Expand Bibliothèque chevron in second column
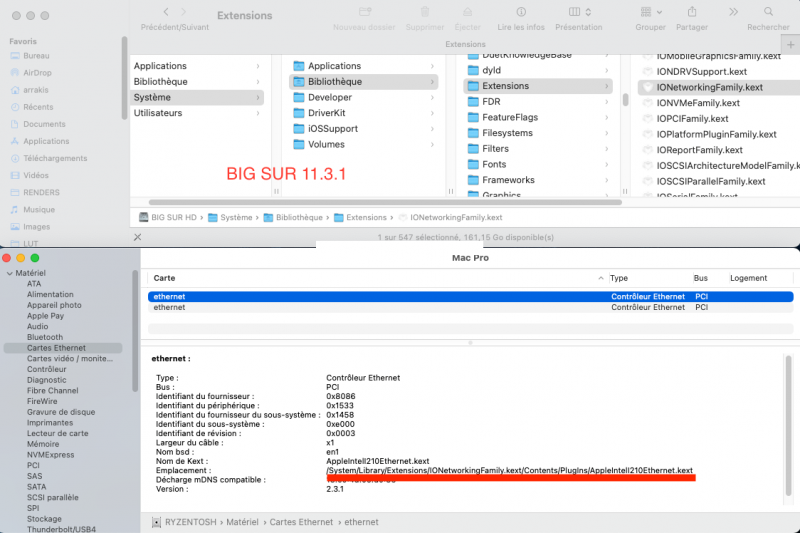Screen dimensions: 800x533 point(432,82)
